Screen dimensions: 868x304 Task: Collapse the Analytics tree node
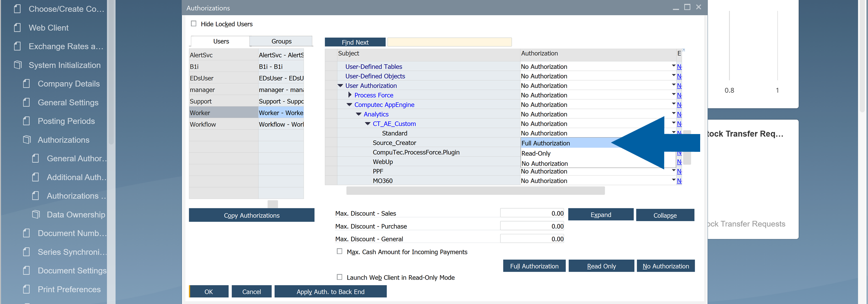pos(359,114)
